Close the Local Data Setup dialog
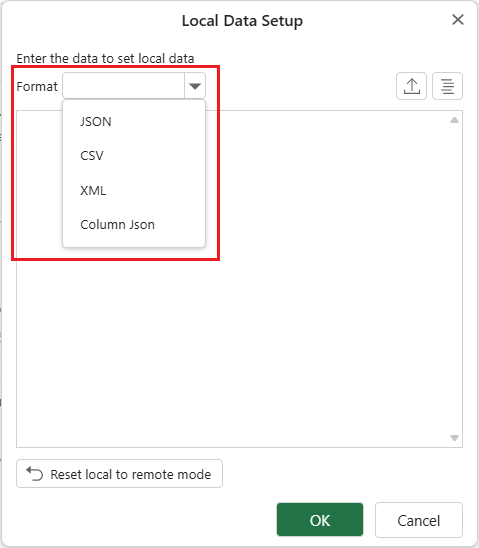Image resolution: width=479 pixels, height=548 pixels. pos(458,20)
